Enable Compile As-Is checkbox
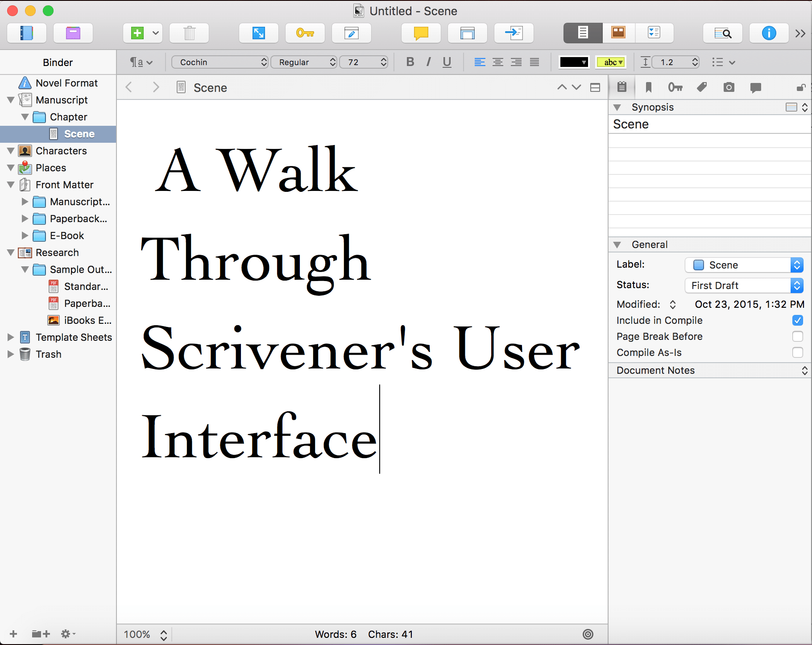812x645 pixels. (798, 352)
